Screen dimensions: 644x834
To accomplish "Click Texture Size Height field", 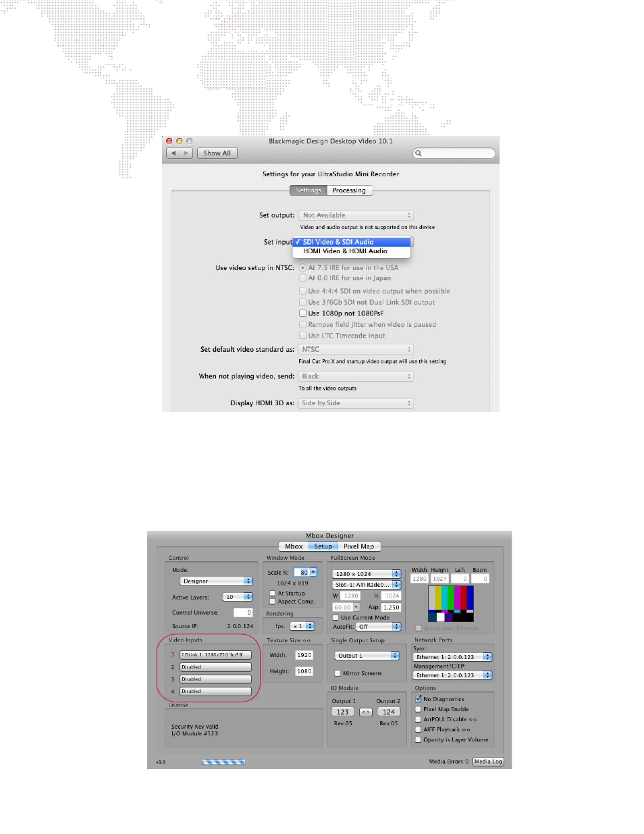I will [x=304, y=671].
